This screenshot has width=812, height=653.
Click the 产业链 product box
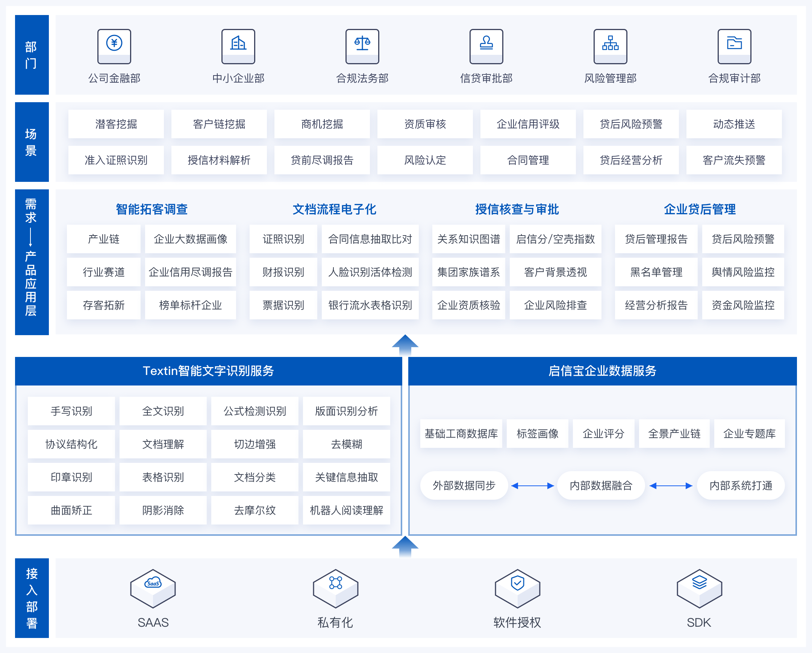[104, 239]
